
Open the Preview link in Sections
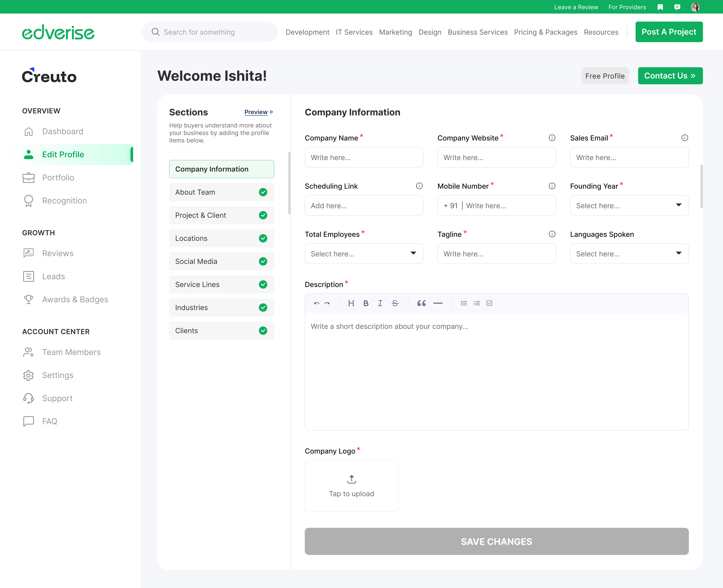[x=258, y=112]
